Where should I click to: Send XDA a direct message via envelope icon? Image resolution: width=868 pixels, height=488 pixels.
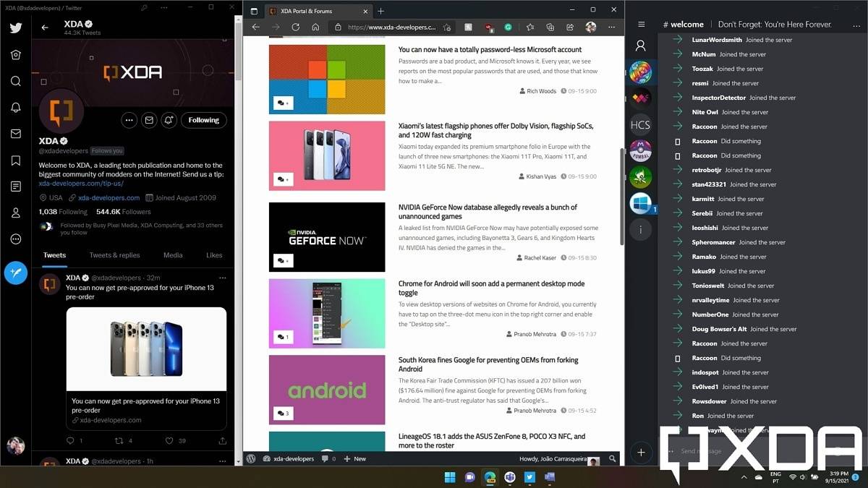coord(149,120)
